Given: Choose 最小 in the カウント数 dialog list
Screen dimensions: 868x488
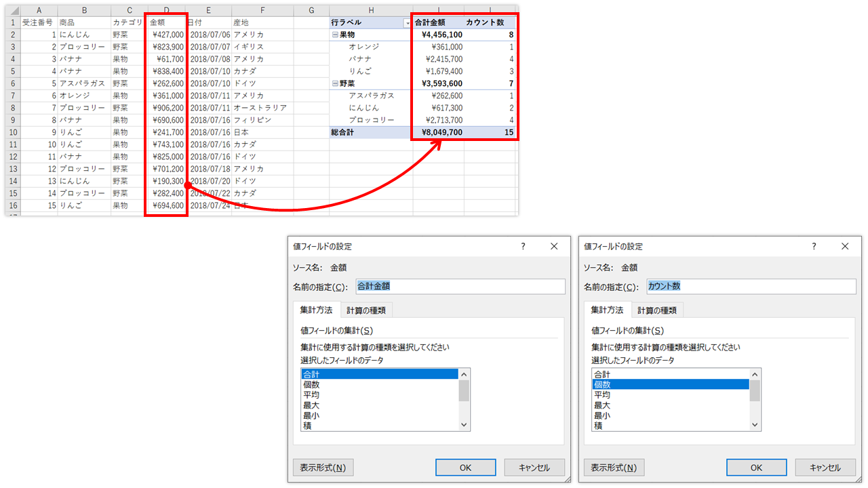Looking at the screenshot, I should [x=671, y=415].
